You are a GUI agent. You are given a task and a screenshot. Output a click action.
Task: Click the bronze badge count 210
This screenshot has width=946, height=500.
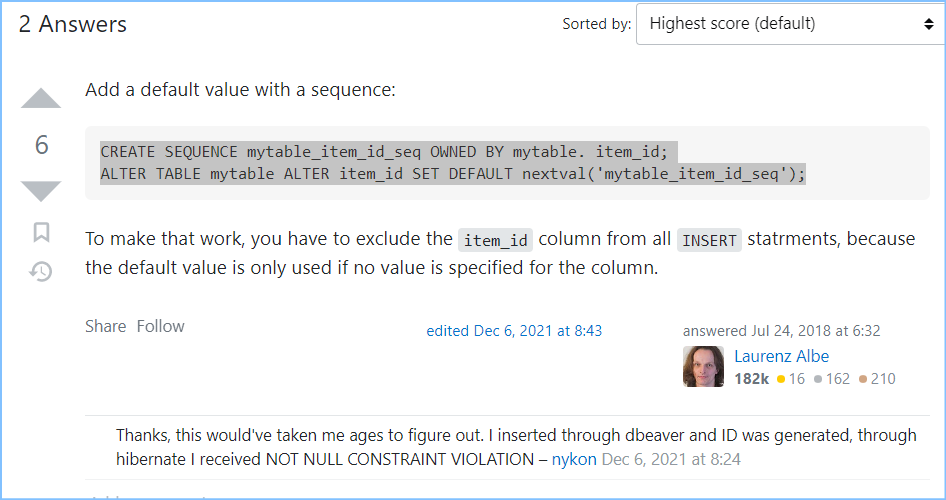(882, 379)
